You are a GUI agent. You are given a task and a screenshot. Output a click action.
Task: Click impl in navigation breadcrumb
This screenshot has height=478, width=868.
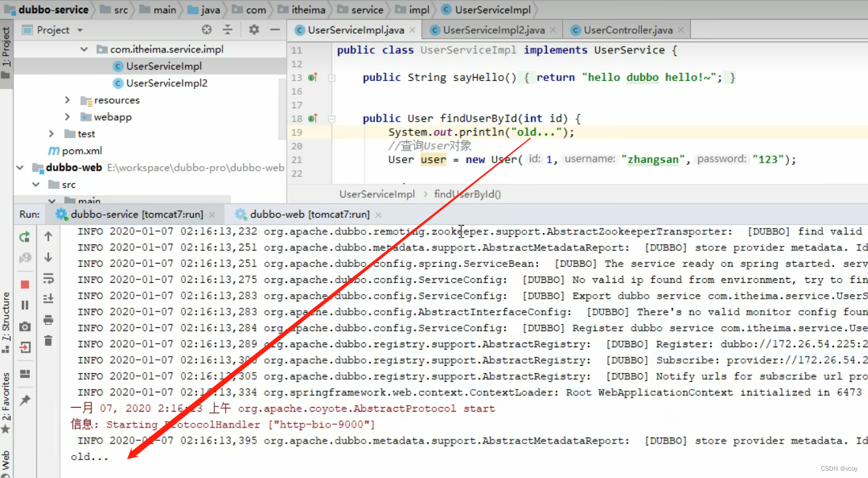[x=412, y=9]
